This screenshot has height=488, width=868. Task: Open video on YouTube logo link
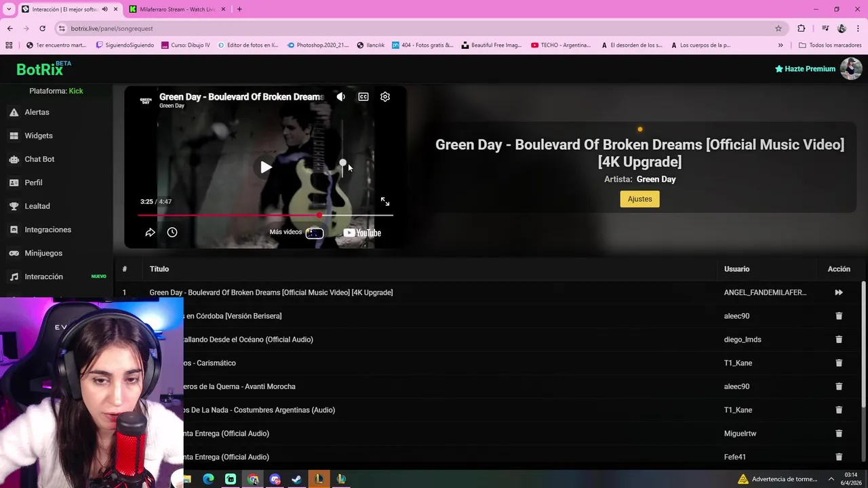click(x=362, y=232)
